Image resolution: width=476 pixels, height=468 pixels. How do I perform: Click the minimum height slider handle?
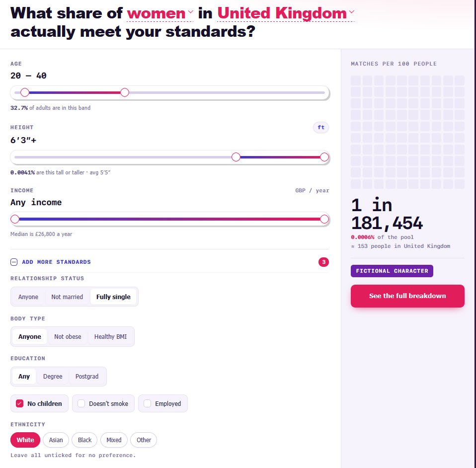tap(236, 157)
